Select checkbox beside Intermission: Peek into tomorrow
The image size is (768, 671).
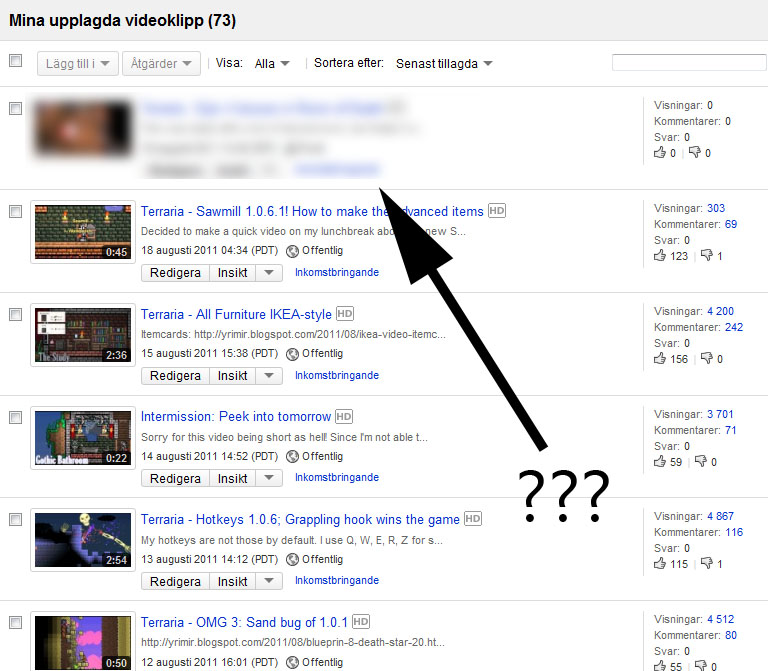click(x=16, y=417)
